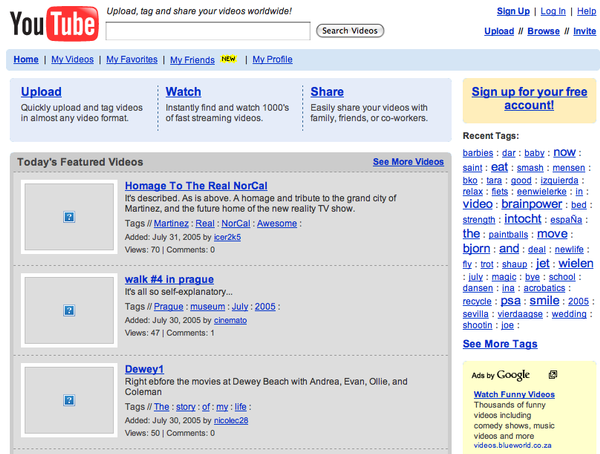Go to the Home tab
This screenshot has height=454, width=600.
click(26, 59)
